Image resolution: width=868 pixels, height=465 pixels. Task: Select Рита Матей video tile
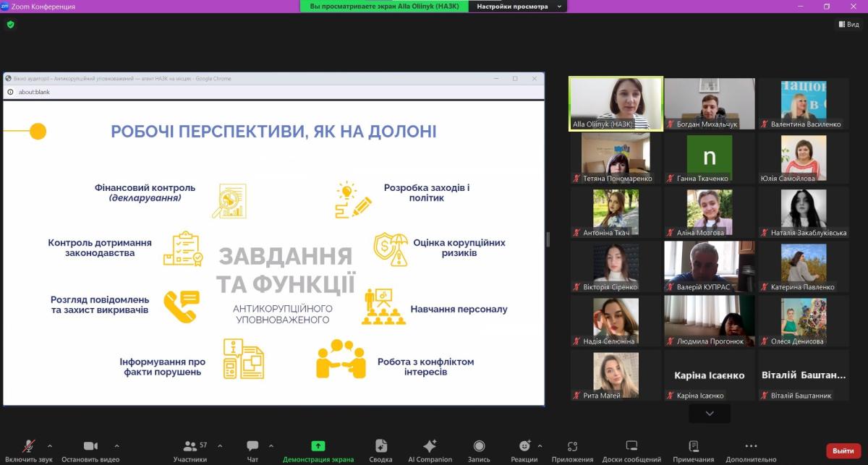(x=616, y=375)
